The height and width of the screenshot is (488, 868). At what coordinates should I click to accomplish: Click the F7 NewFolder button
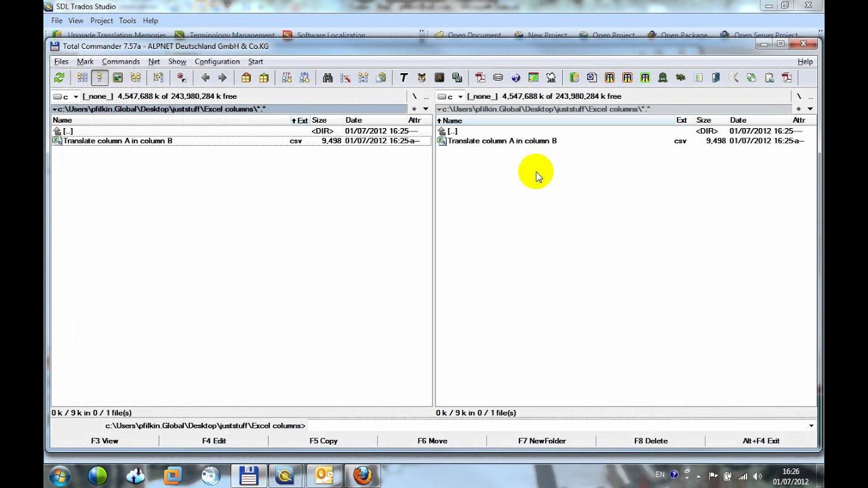542,441
